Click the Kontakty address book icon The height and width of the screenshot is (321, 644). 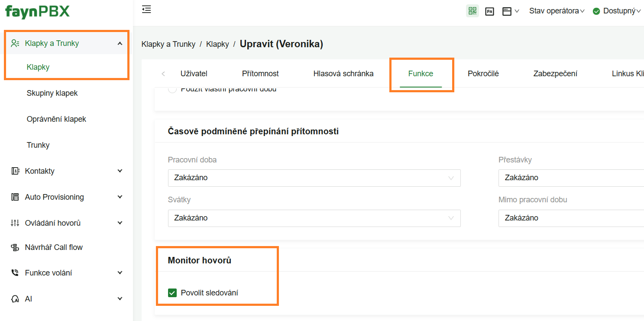pyautogui.click(x=15, y=171)
